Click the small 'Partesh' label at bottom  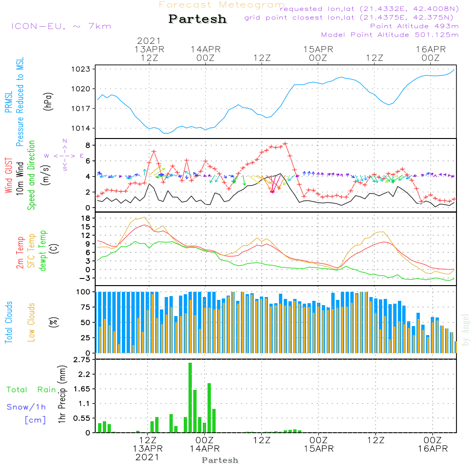tap(220, 460)
